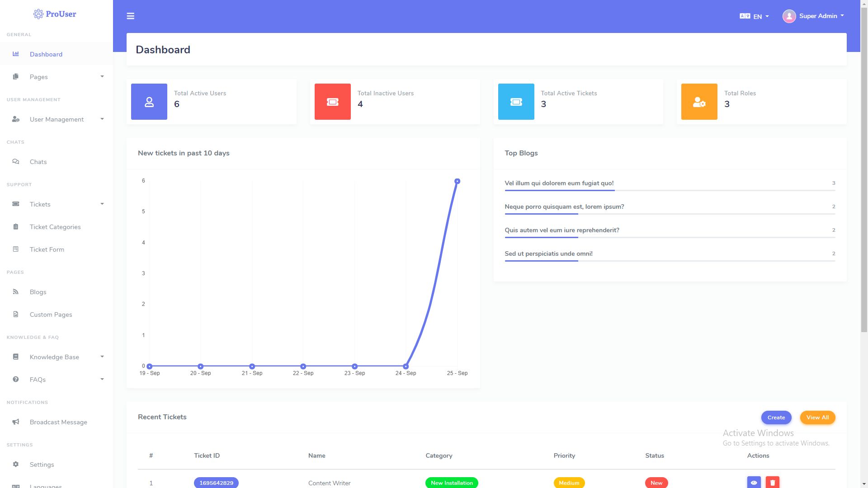
Task: Click the Chats speech bubble icon
Action: pyautogui.click(x=16, y=161)
